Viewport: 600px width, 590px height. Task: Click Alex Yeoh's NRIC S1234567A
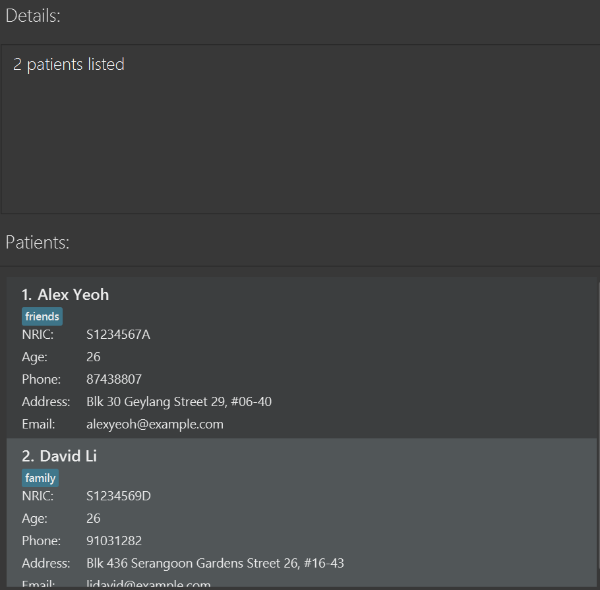[x=118, y=334]
